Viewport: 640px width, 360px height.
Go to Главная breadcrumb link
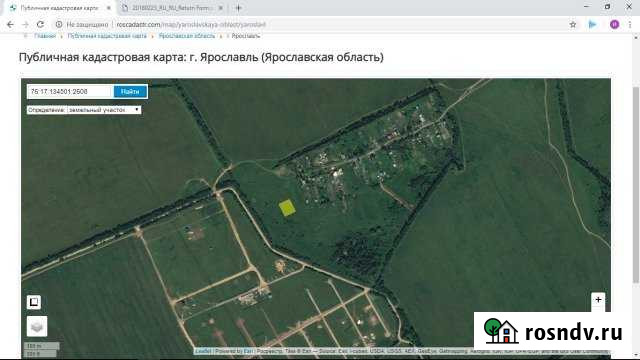click(x=45, y=36)
